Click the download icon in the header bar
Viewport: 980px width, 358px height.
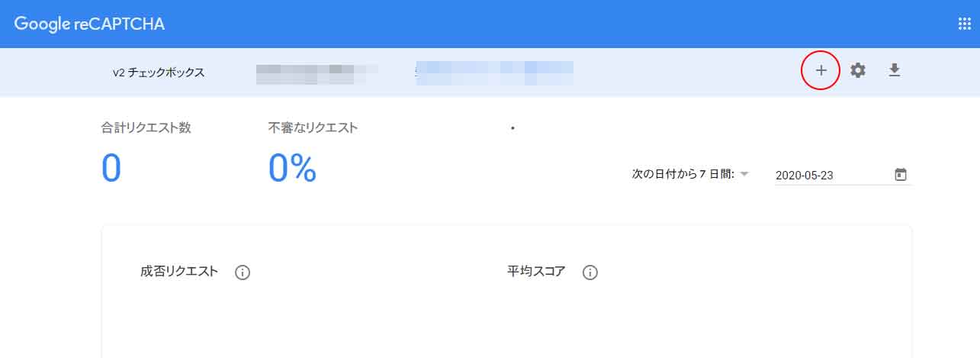[895, 71]
